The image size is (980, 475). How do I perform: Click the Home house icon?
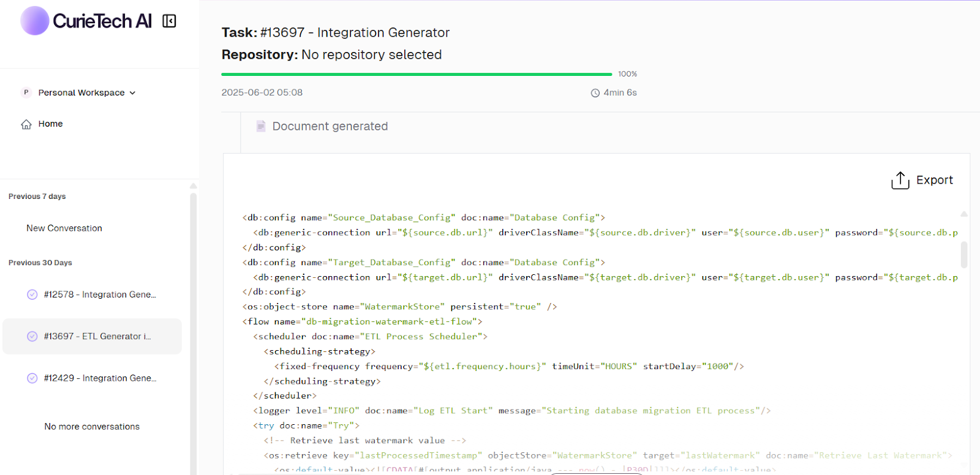tap(26, 124)
